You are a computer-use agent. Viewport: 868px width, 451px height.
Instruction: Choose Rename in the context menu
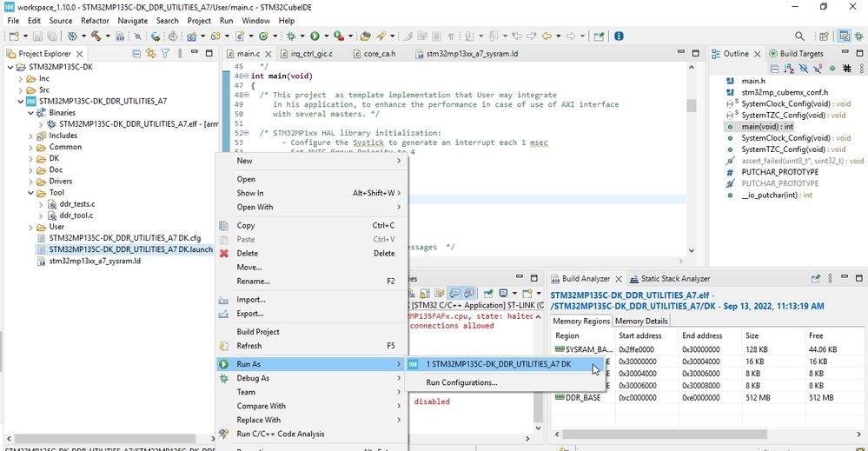tap(311, 281)
